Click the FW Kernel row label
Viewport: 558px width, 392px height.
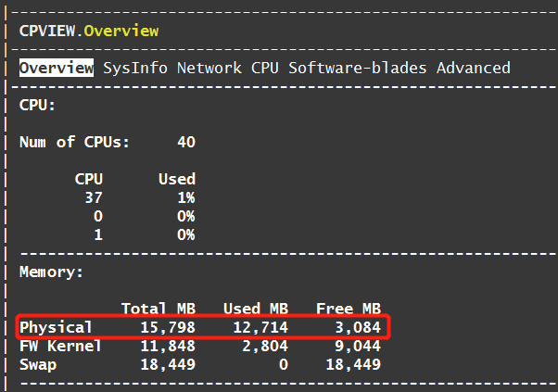coord(60,346)
